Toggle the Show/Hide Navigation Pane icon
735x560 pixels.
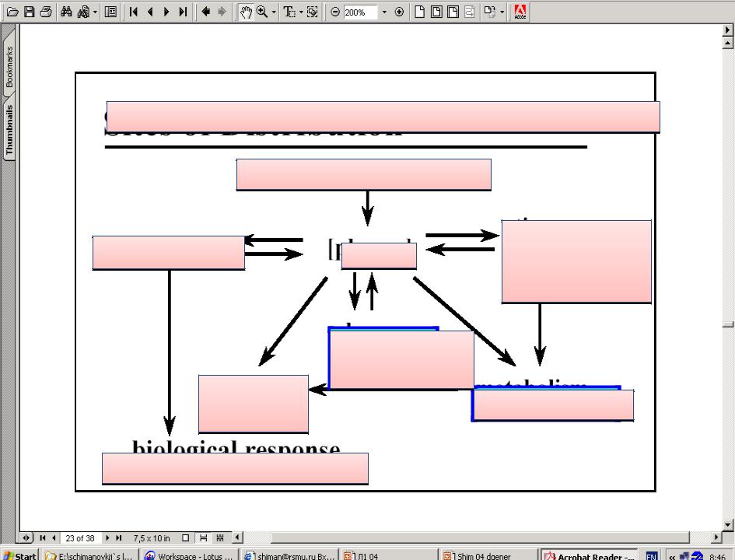pos(110,12)
